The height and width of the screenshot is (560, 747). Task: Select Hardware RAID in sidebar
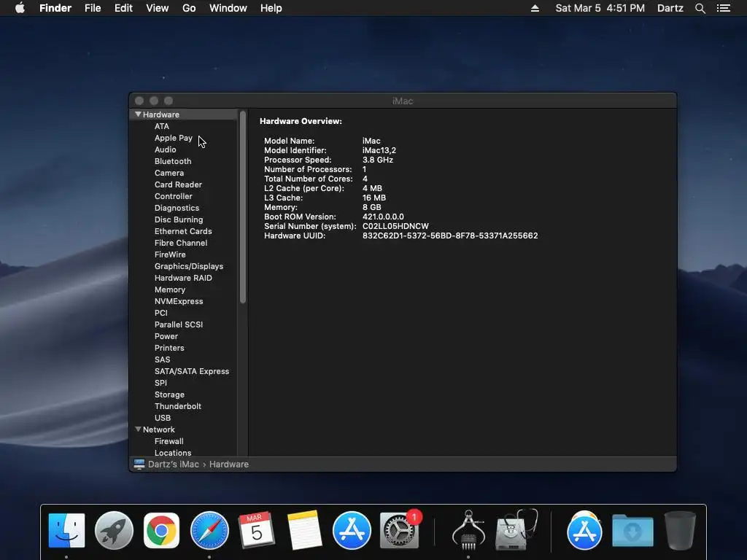click(183, 278)
